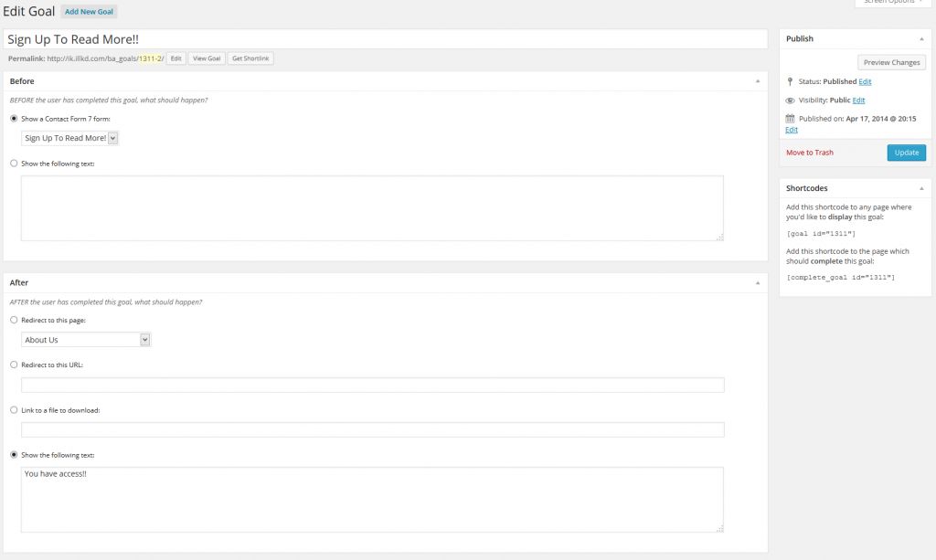Open the 'About Us' page dropdown
The width and height of the screenshot is (936, 560).
86,340
